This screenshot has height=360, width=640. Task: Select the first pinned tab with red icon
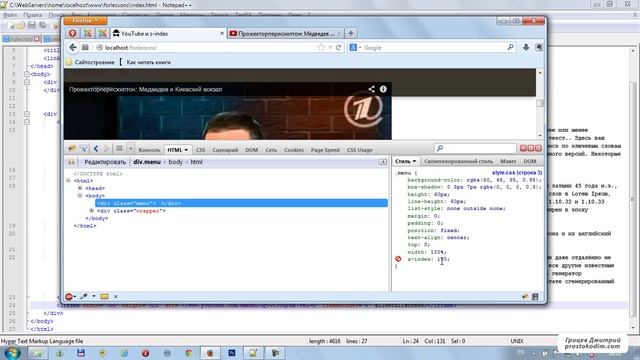click(x=73, y=33)
